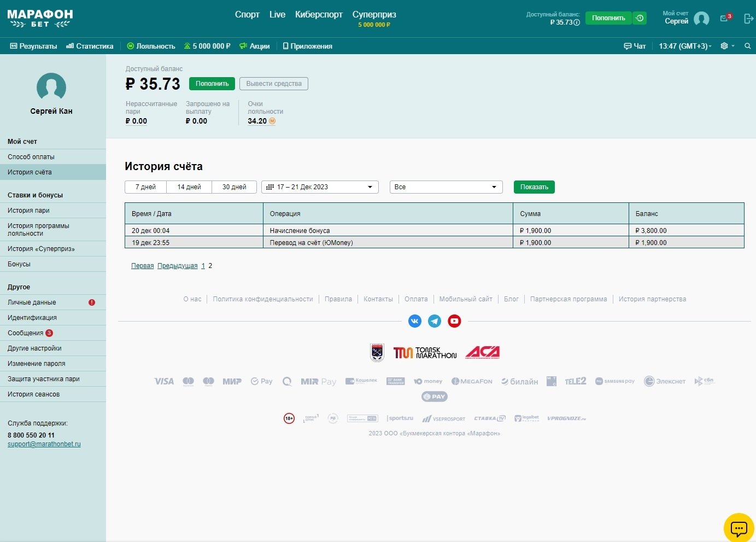Expand the Все operation type dropdown

pos(446,187)
